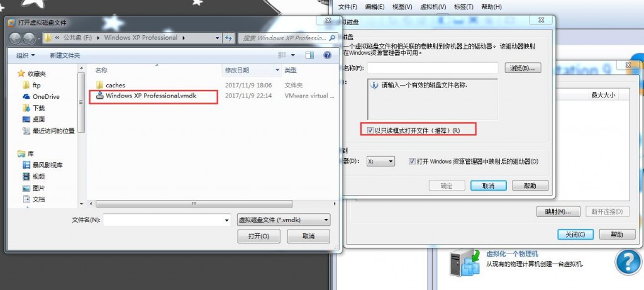Select the 库 libraries node

coord(26,154)
